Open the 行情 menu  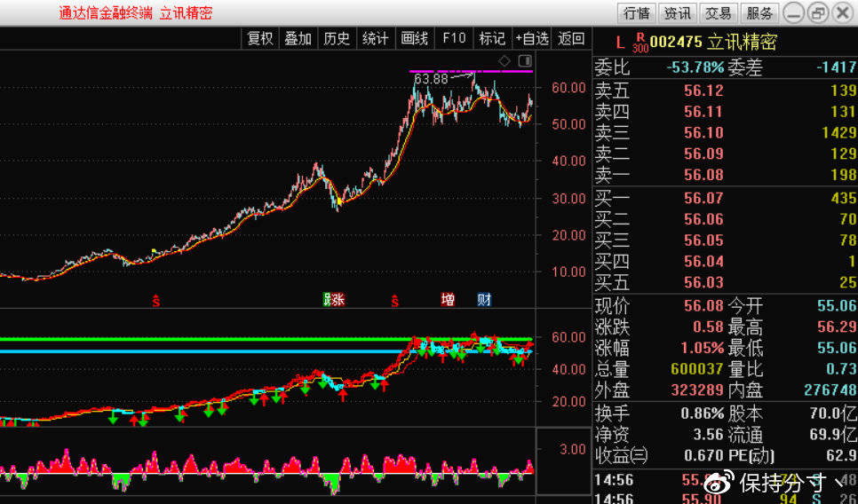(637, 13)
